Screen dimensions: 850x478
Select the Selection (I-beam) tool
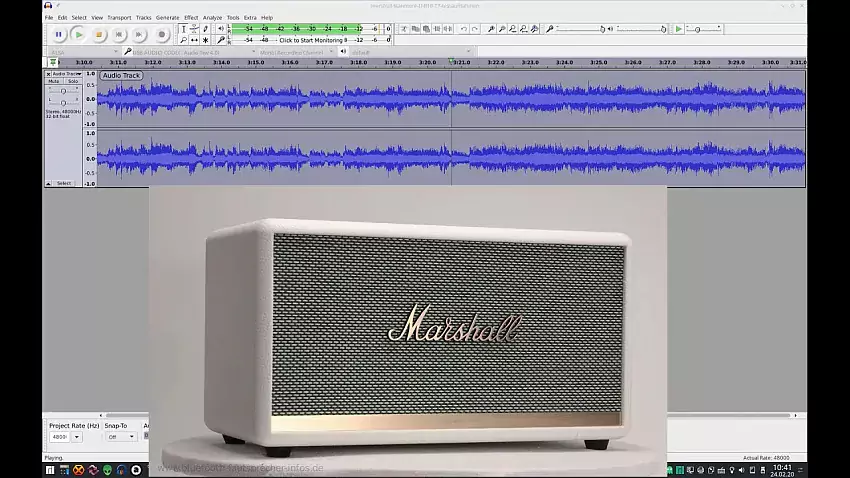[x=183, y=29]
